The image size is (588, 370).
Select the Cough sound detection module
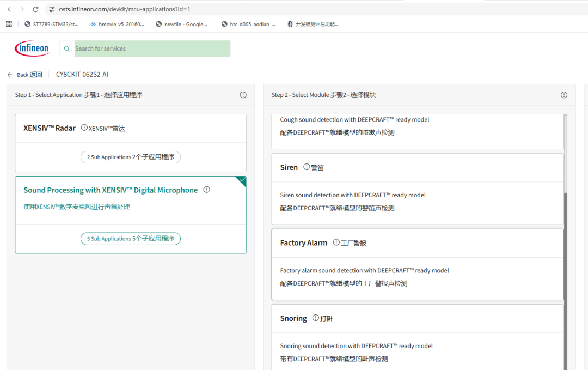[418, 131]
